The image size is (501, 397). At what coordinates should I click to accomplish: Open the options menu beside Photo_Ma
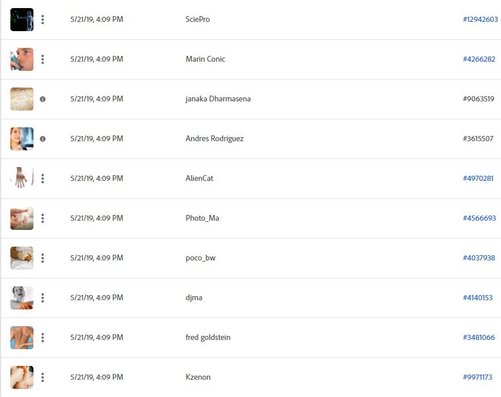coord(43,218)
